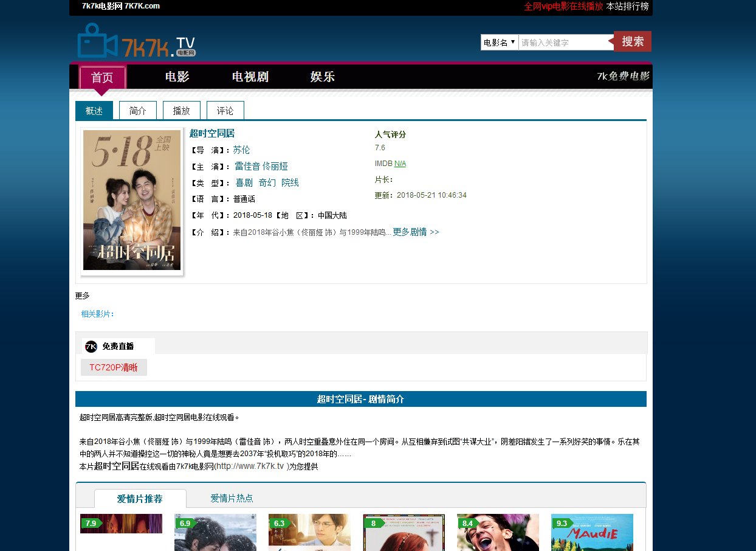The image size is (756, 551).
Task: Open the 电影 navigation menu item
Action: (x=177, y=77)
